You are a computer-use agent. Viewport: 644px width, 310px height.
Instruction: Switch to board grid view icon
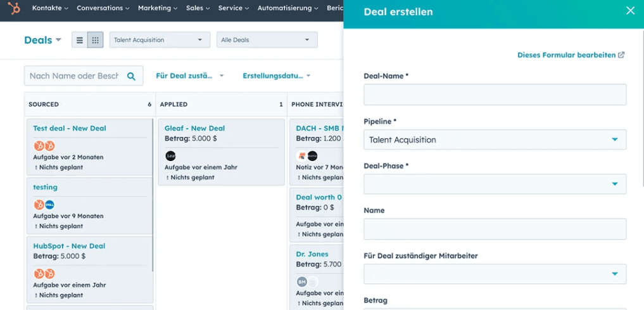click(95, 40)
